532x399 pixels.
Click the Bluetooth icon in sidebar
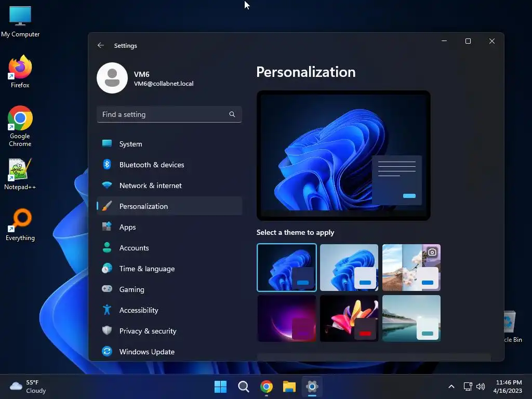pos(107,165)
